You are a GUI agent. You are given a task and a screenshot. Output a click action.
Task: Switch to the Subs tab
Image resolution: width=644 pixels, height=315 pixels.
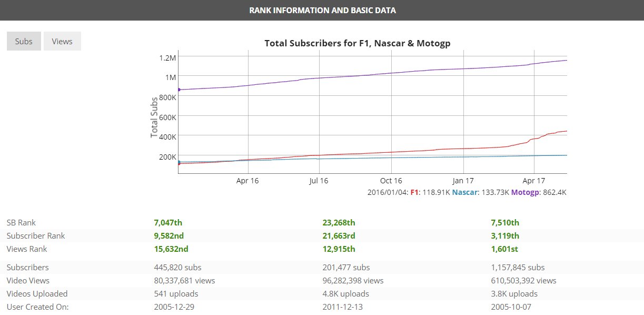[24, 42]
